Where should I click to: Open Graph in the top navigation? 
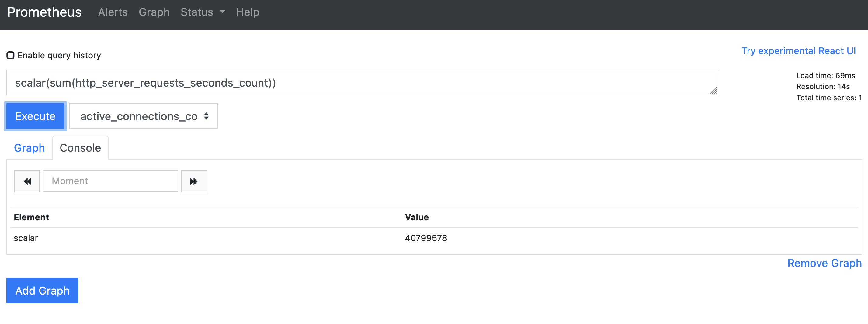pos(154,12)
